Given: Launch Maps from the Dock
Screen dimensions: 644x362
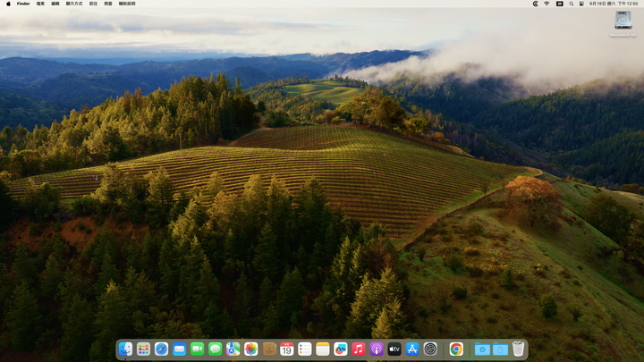Looking at the screenshot, I should point(233,349).
